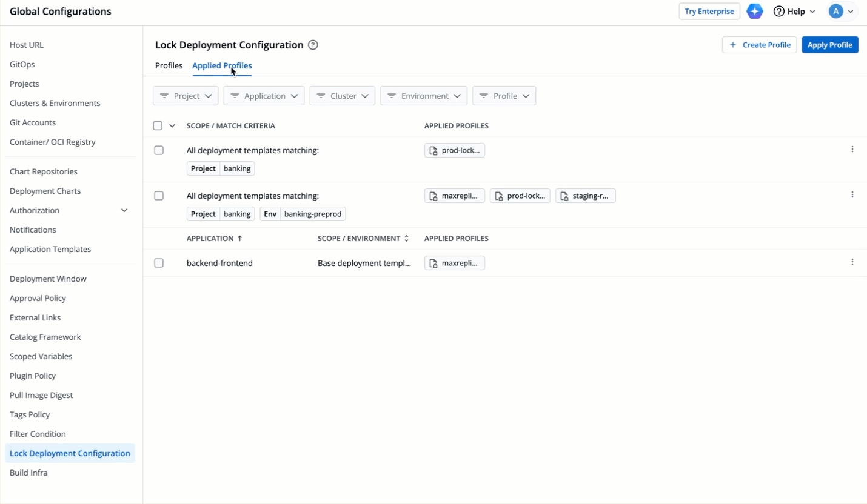867x504 pixels.
Task: Open the Environment filter dropdown
Action: tap(424, 96)
